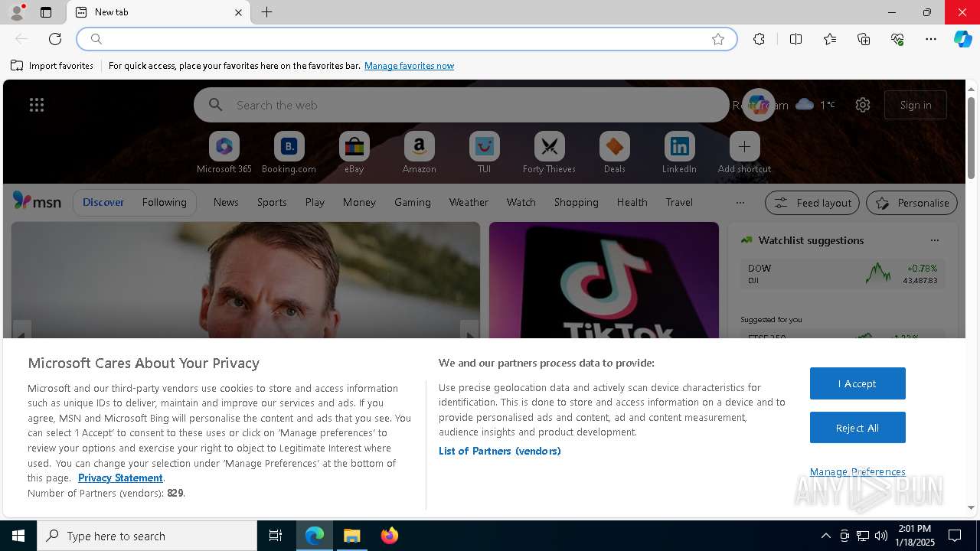
Task: Open the Travel category
Action: (x=679, y=202)
